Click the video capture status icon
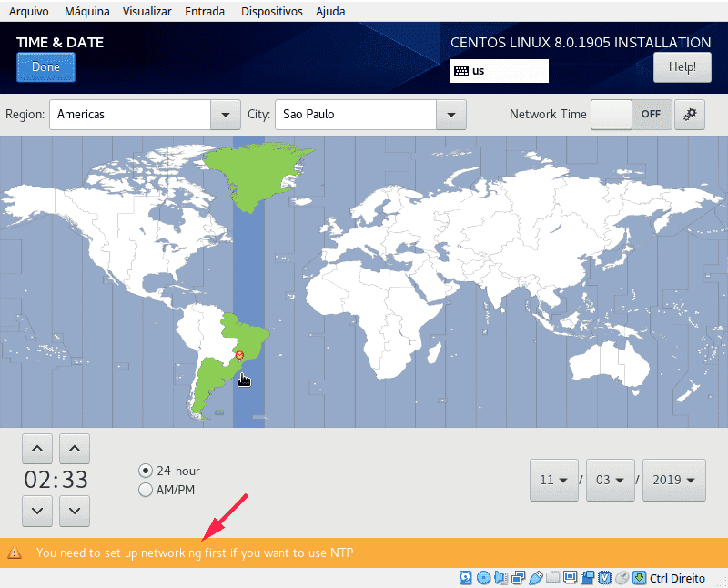 587,578
